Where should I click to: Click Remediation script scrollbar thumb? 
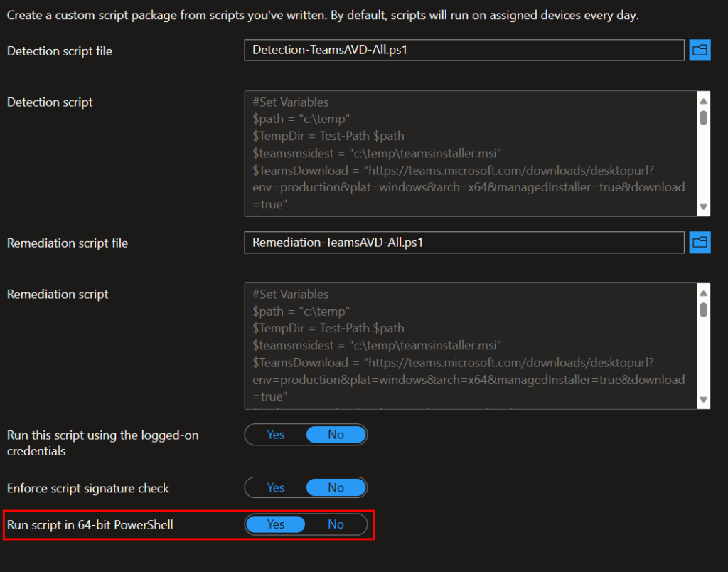[x=703, y=309]
